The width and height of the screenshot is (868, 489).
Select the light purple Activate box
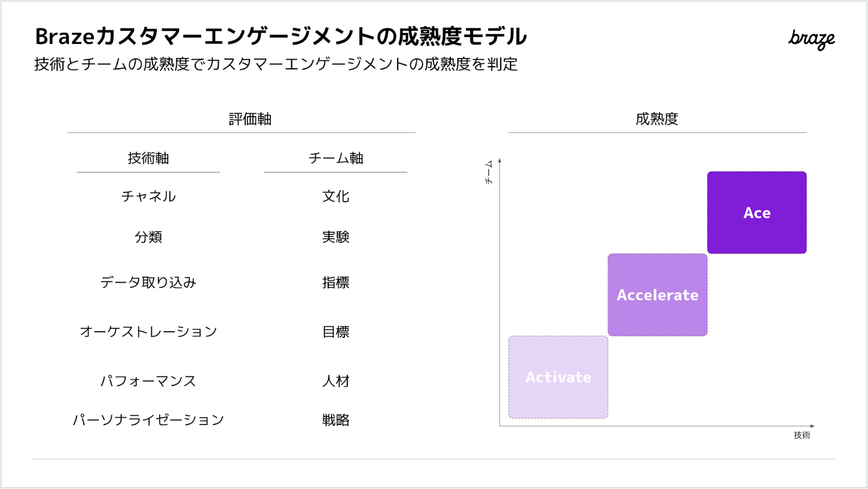[x=558, y=377]
